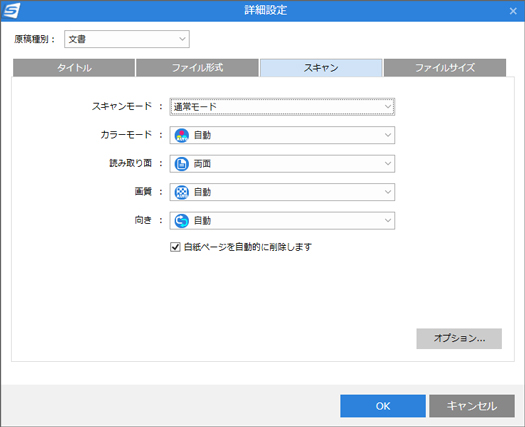Viewport: 525px width, 427px height.
Task: Open the 画質 quality dropdown
Action: (282, 192)
